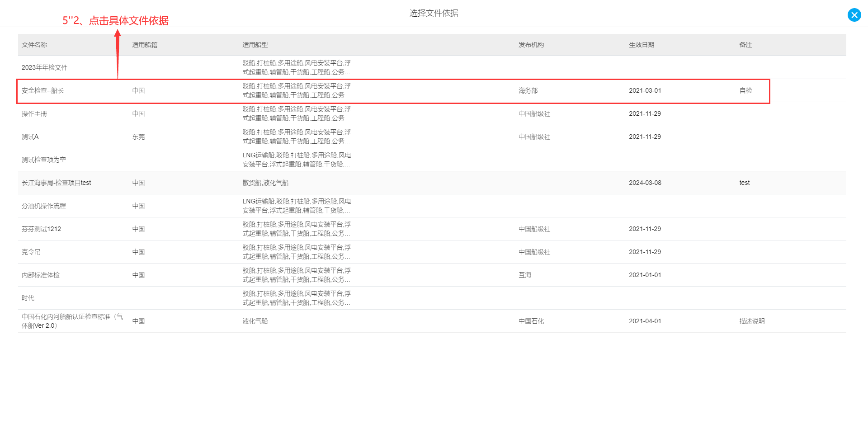Click 中国船级社 in 克令吊 row
868x424 pixels.
pyautogui.click(x=534, y=252)
